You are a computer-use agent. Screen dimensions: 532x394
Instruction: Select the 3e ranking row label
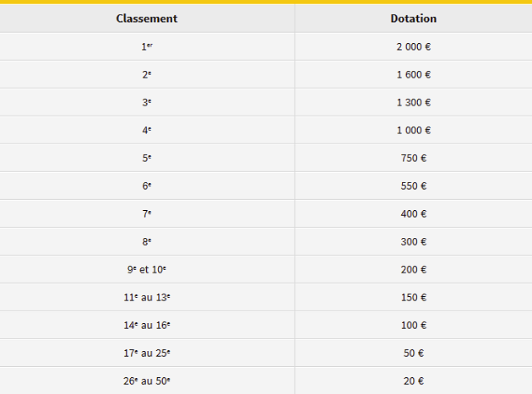tap(147, 102)
